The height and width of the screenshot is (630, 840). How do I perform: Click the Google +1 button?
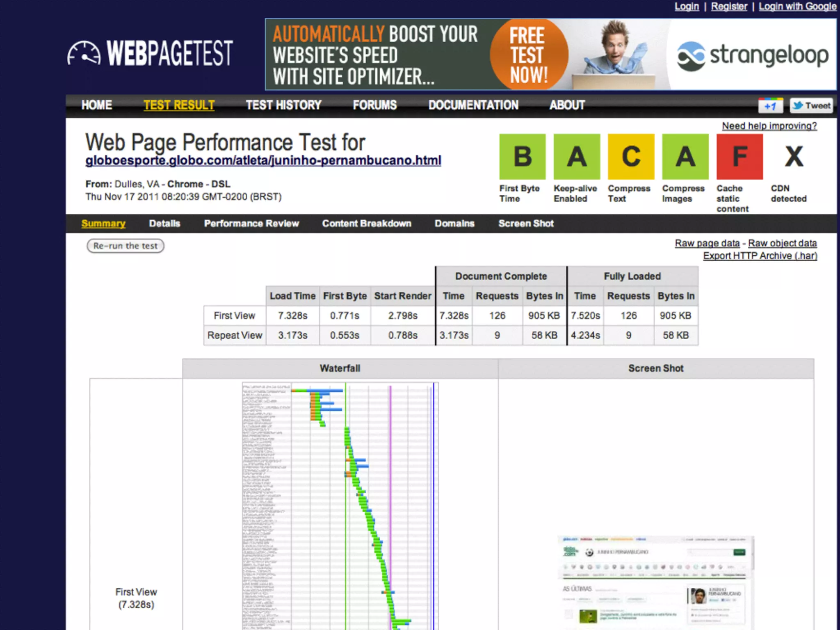click(x=770, y=106)
